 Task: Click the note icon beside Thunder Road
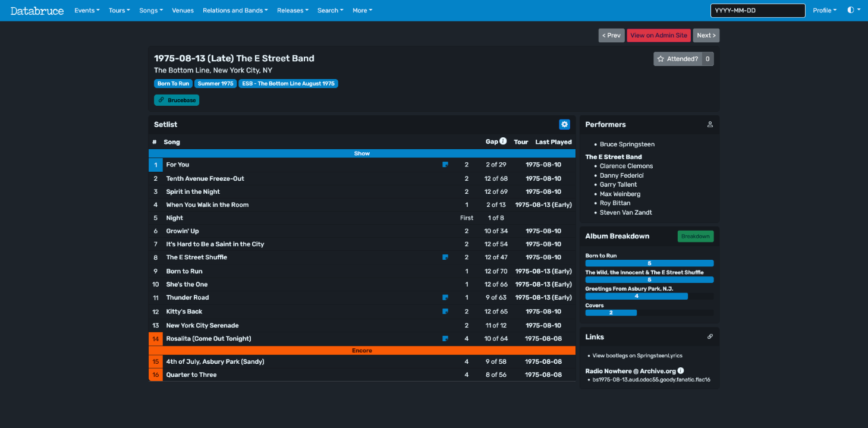point(445,297)
